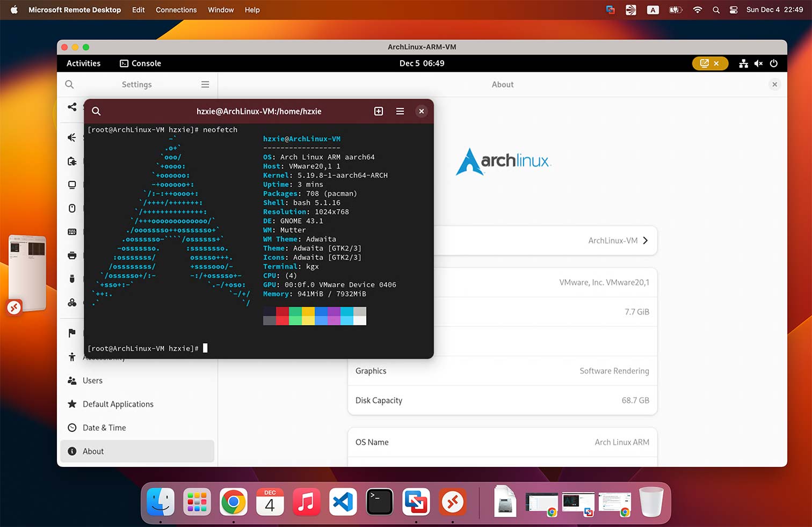812x527 pixels.
Task: Click the VMware Fusion menu bar icon
Action: coord(611,10)
